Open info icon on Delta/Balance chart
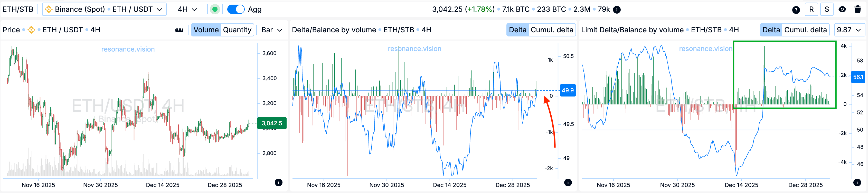The height and width of the screenshot is (193, 868). pyautogui.click(x=568, y=182)
